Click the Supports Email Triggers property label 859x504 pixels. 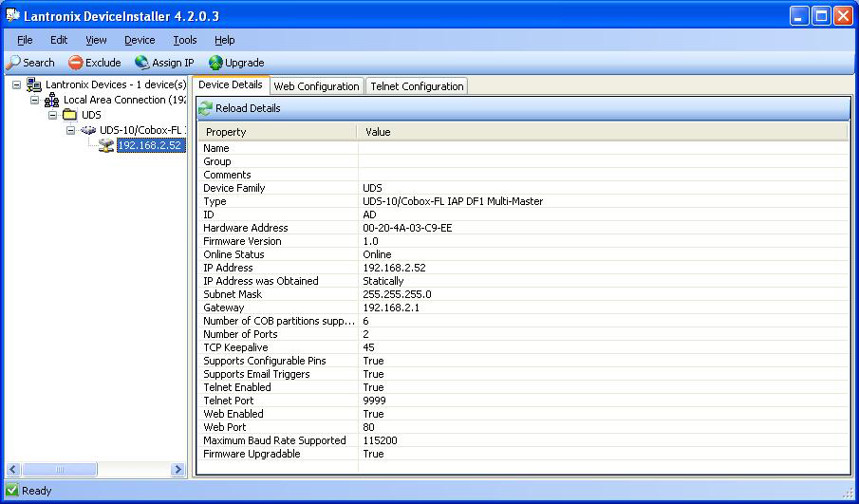[x=256, y=374]
